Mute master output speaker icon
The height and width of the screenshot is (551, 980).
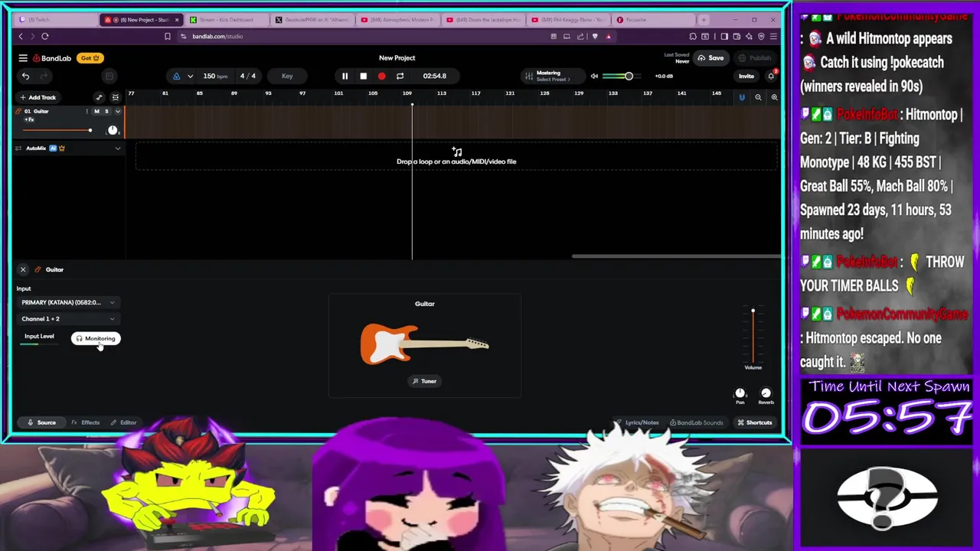pyautogui.click(x=594, y=76)
